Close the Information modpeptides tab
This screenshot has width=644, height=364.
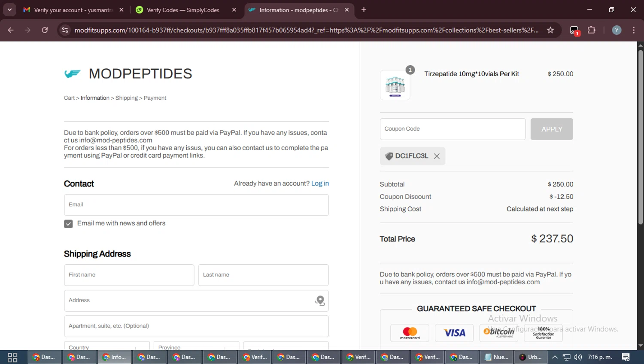point(347,9)
